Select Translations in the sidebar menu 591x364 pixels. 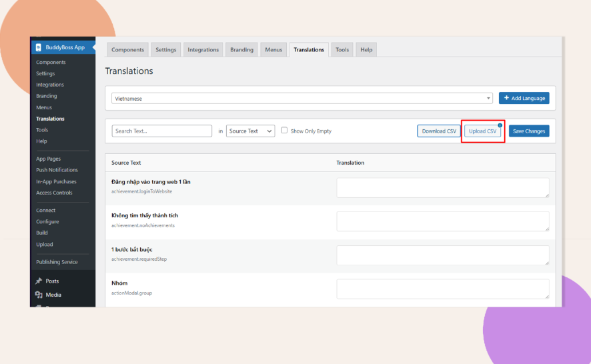point(50,119)
